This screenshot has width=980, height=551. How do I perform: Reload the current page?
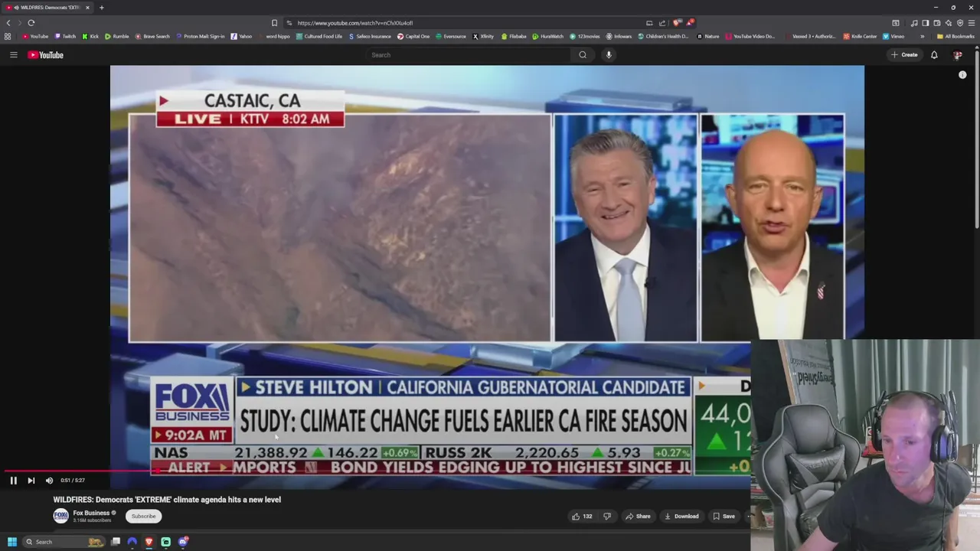pos(31,23)
